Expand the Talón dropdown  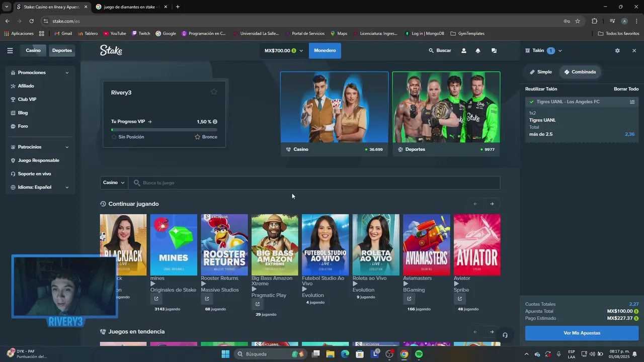pos(544,51)
